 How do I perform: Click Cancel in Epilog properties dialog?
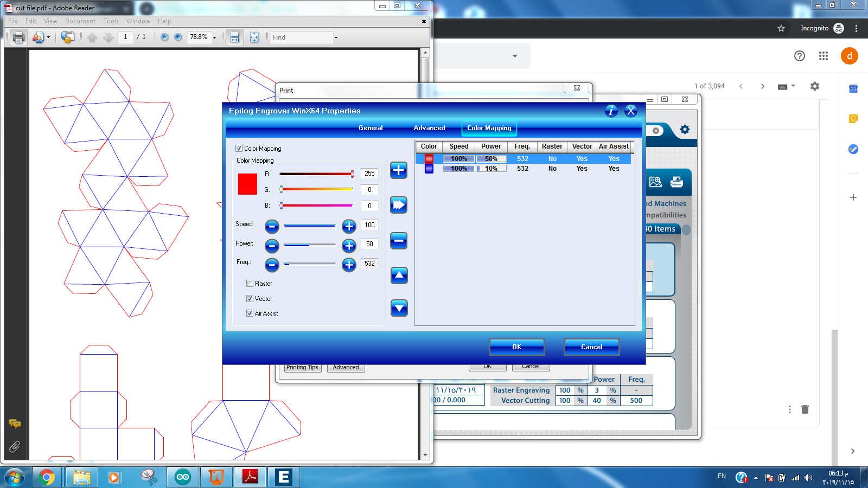pyautogui.click(x=591, y=347)
